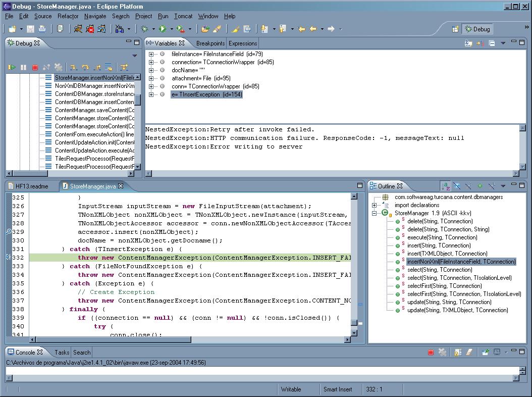532x397 pixels.
Task: Click the Print toolbar icon
Action: click(x=42, y=29)
